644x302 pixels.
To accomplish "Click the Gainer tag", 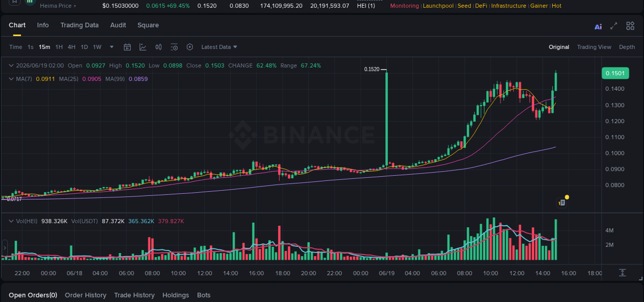I will 539,6.
